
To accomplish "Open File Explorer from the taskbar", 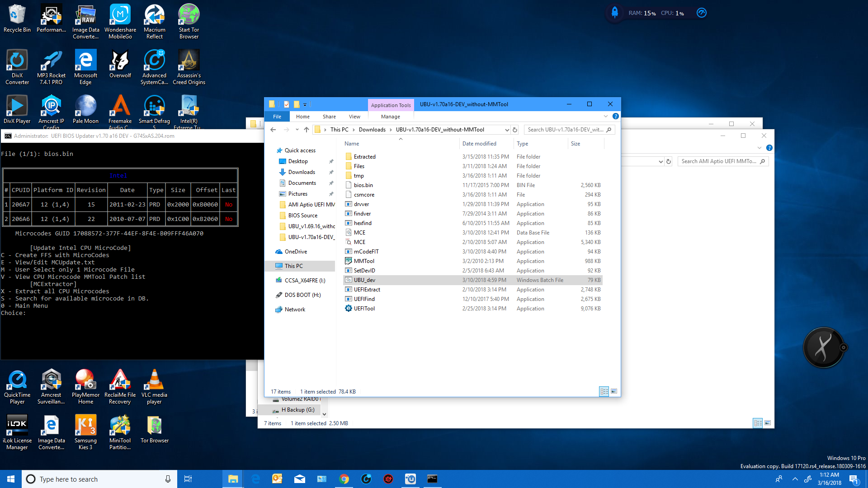I will click(233, 479).
